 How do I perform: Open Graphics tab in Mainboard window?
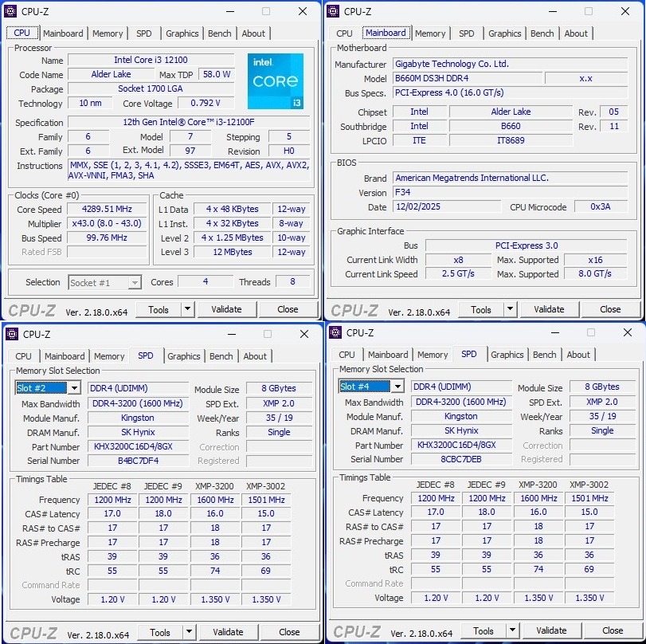(x=505, y=33)
